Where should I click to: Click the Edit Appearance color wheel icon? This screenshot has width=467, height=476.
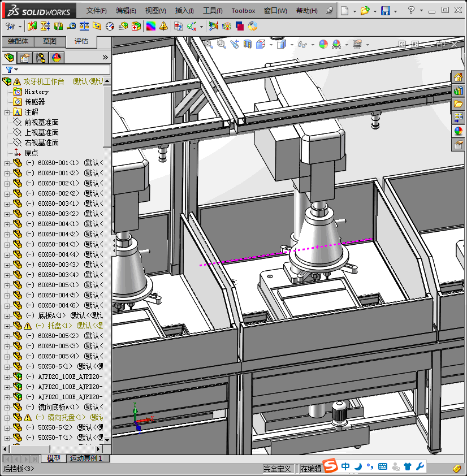(323, 44)
